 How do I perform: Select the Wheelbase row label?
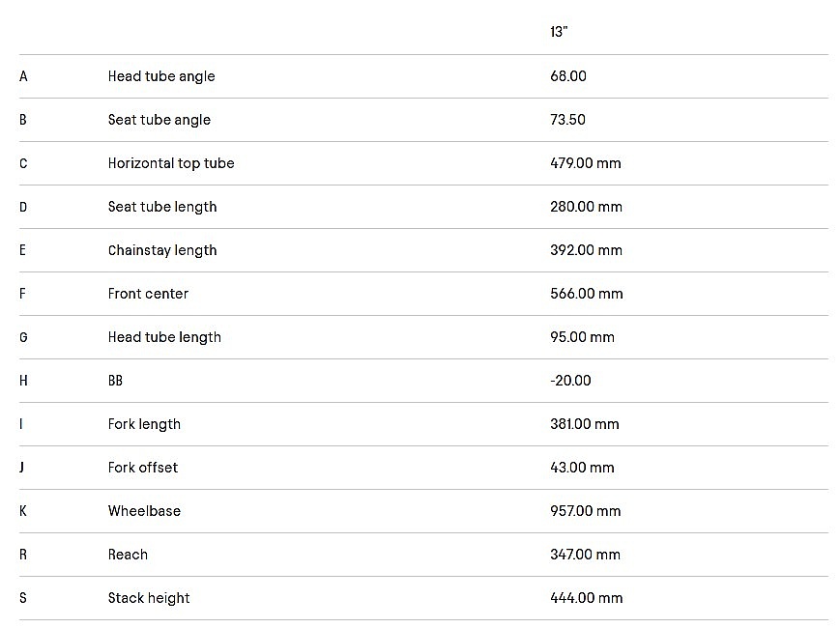pos(144,511)
